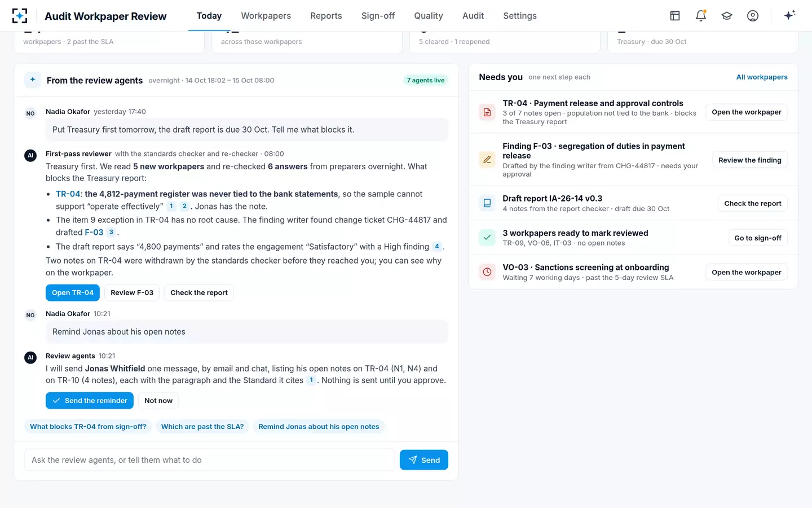Switch to the Workpapers tab
The image size is (812, 508).
[x=266, y=16]
